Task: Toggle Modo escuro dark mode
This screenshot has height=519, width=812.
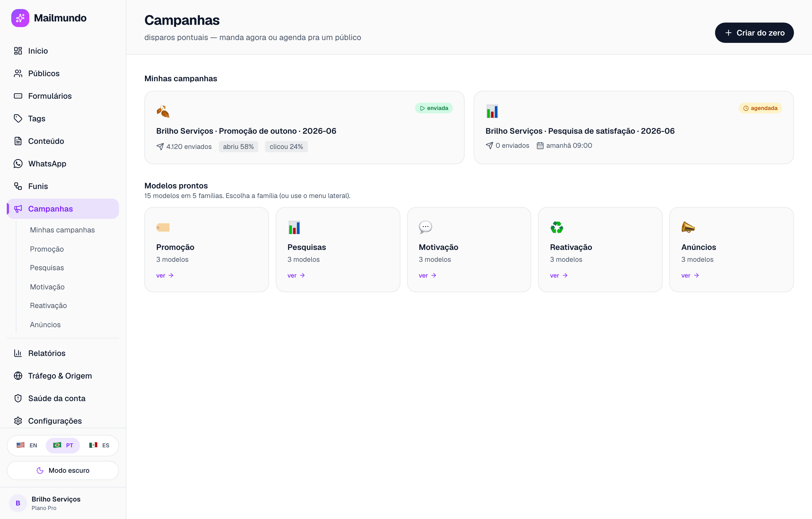Action: (63, 471)
